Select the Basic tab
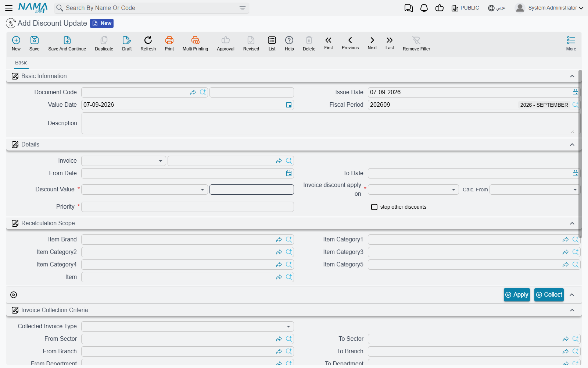Screen dimensions: 588x368 [x=21, y=63]
